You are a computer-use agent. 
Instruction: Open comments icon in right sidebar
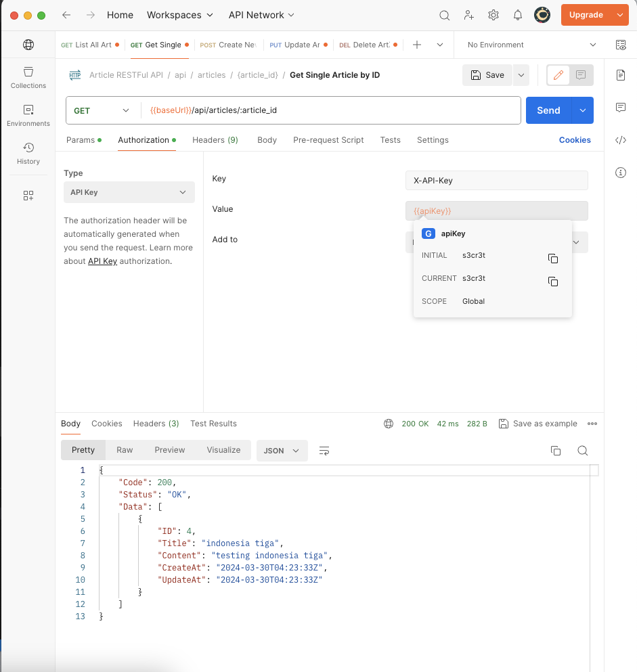(621, 107)
